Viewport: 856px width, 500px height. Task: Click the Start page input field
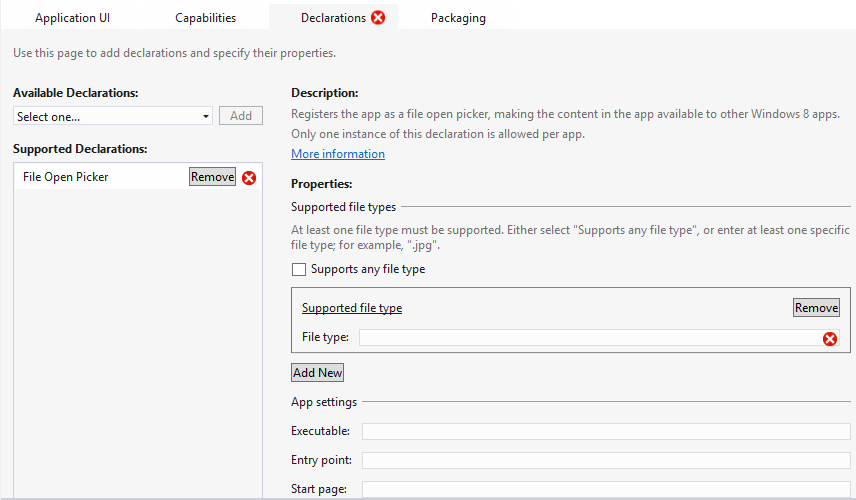605,489
